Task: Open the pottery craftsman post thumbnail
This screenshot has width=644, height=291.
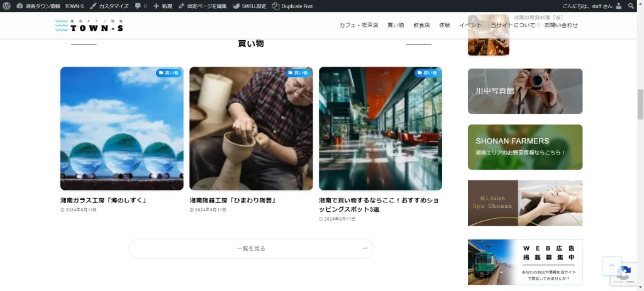Action: [x=251, y=128]
